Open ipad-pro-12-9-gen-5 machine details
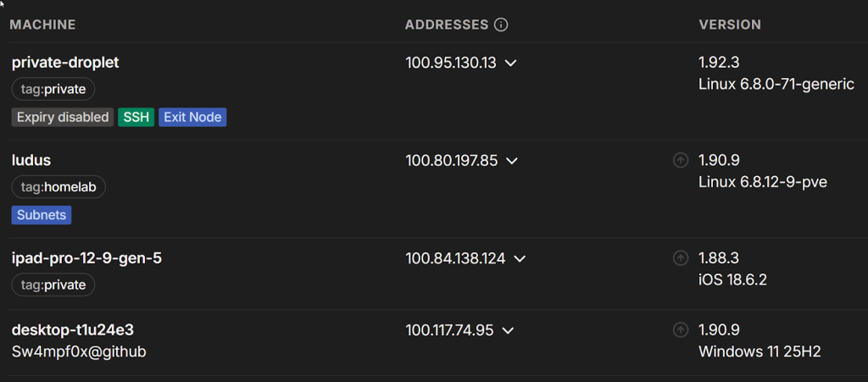The width and height of the screenshot is (868, 382). click(86, 257)
